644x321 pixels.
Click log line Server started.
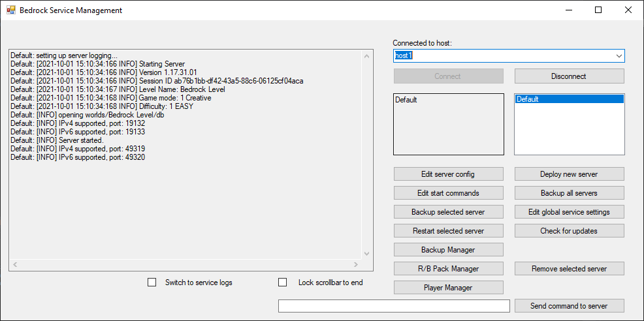pyautogui.click(x=56, y=140)
